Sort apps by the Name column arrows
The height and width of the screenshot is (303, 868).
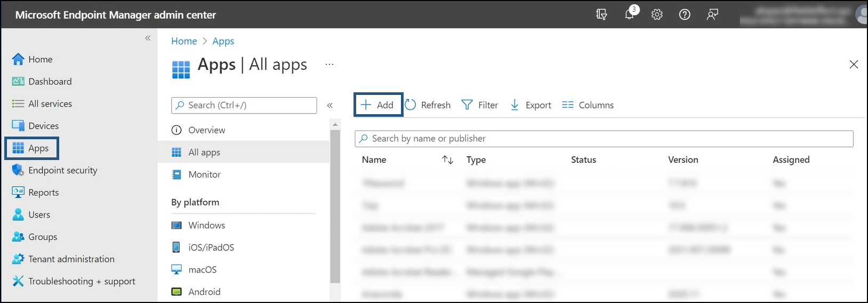tap(448, 160)
